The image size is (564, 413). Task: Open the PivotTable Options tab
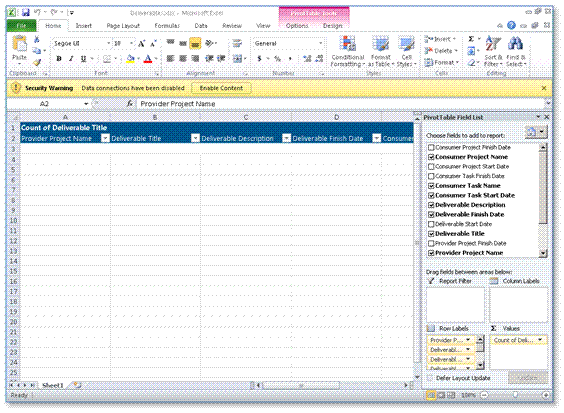pos(297,26)
